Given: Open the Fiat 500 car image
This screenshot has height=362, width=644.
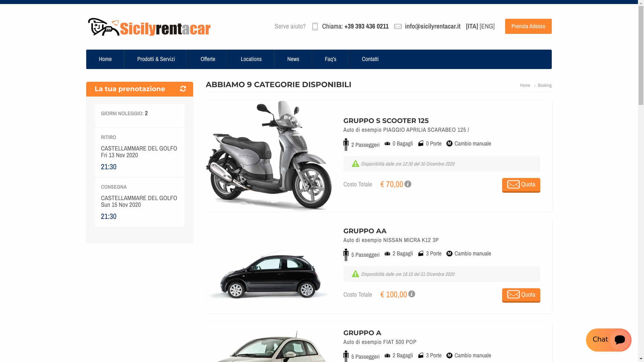Looking at the screenshot, I should (269, 346).
